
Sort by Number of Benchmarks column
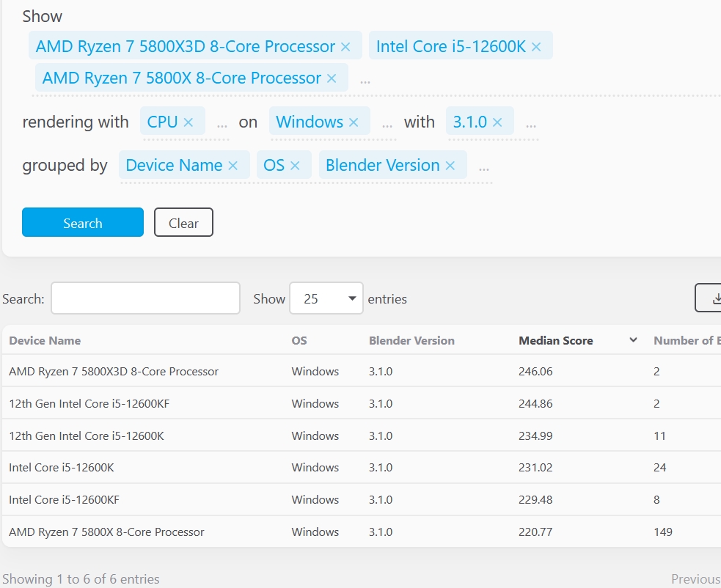687,341
